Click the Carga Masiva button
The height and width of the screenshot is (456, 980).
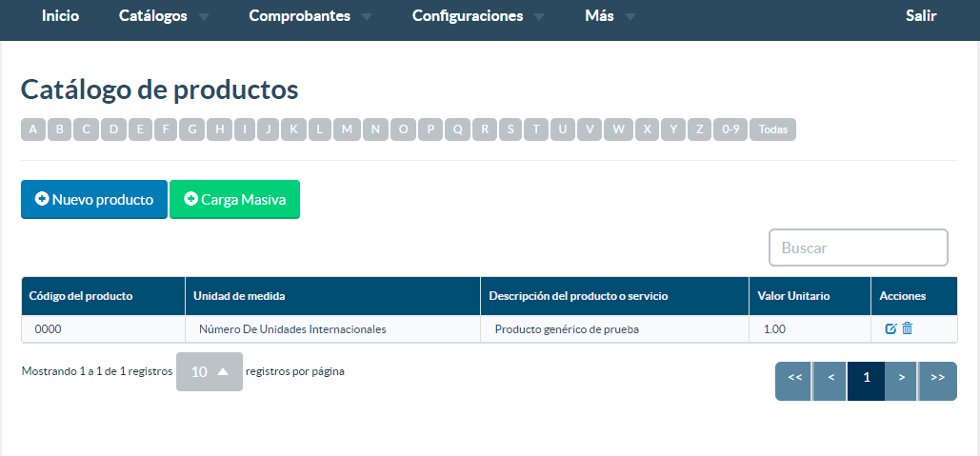(x=234, y=200)
